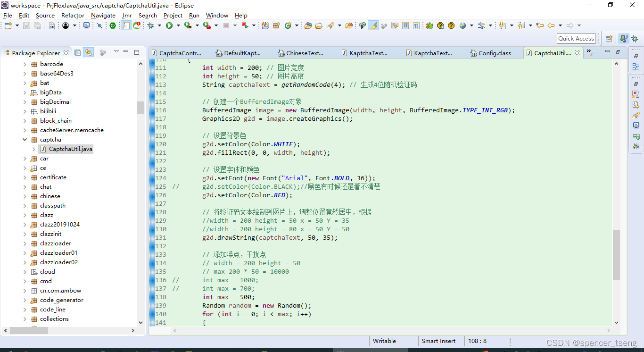Select the Java perspective icon
This screenshot has height=352, width=644.
pyautogui.click(x=624, y=38)
